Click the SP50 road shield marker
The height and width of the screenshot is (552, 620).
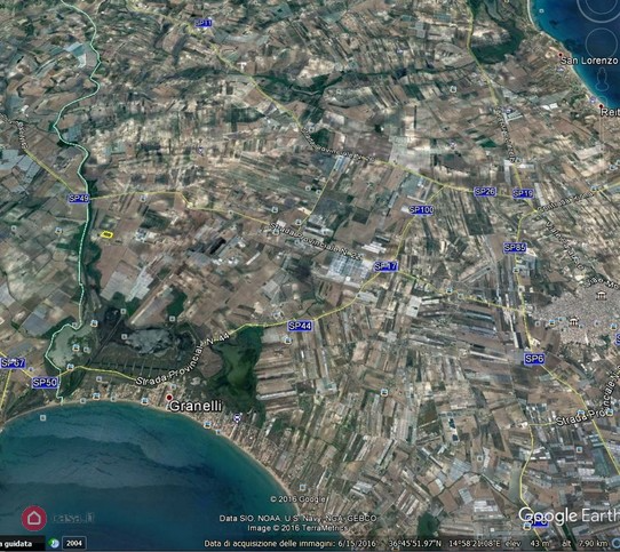tap(45, 382)
